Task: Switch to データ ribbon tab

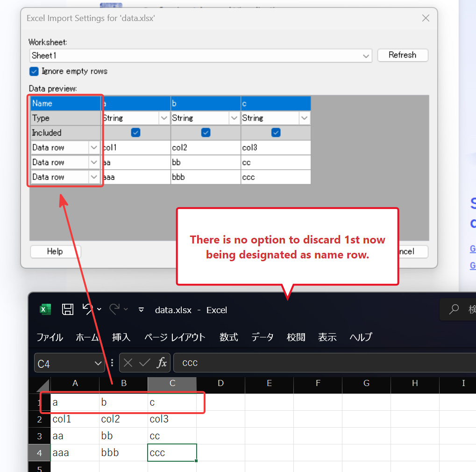Action: coord(262,337)
